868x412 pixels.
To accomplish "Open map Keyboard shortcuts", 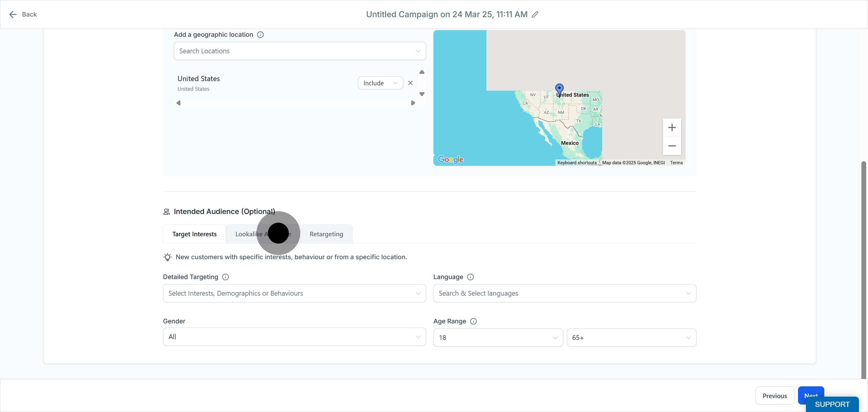I will [577, 163].
